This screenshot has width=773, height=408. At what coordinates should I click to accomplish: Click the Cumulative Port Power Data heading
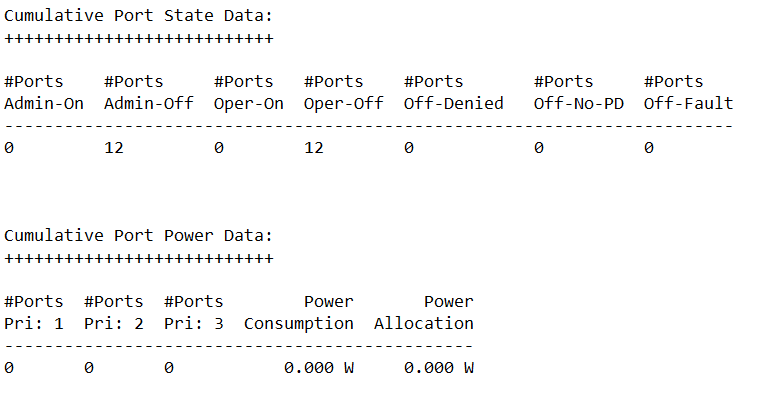click(x=138, y=236)
